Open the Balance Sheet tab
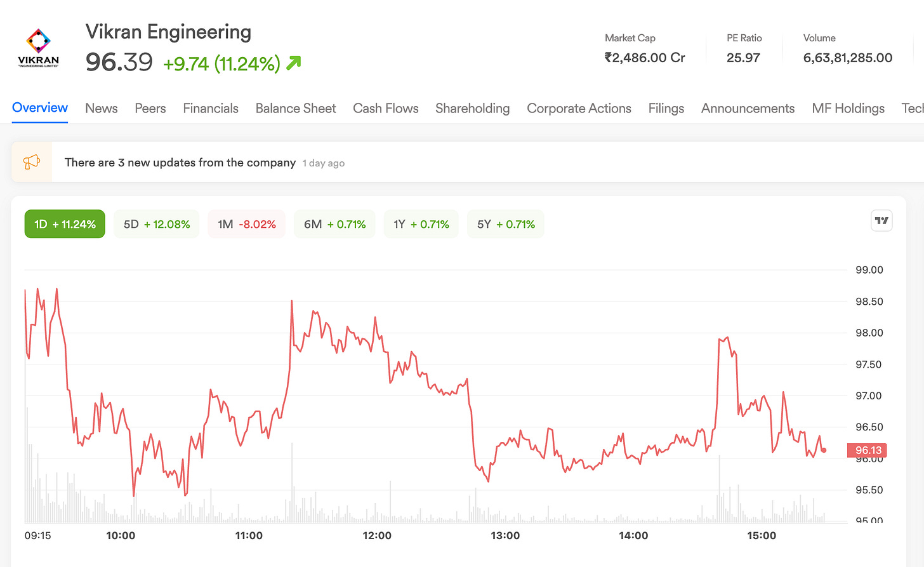The width and height of the screenshot is (924, 567). tap(296, 109)
